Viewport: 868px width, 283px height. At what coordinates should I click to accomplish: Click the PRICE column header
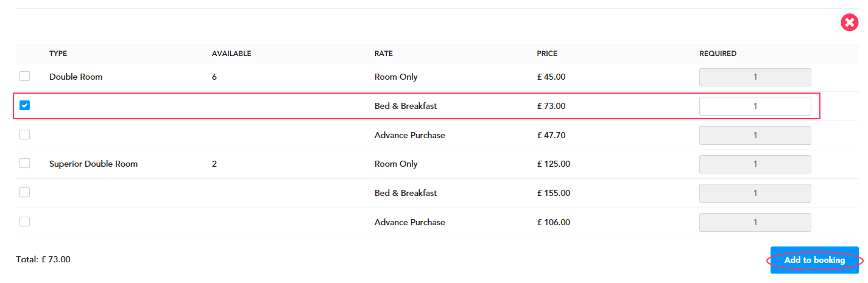547,54
